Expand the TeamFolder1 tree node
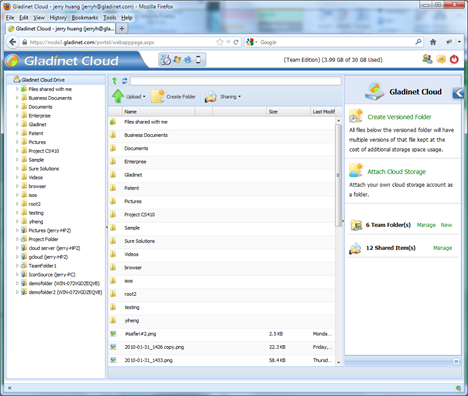This screenshot has height=396, width=468. tap(17, 266)
